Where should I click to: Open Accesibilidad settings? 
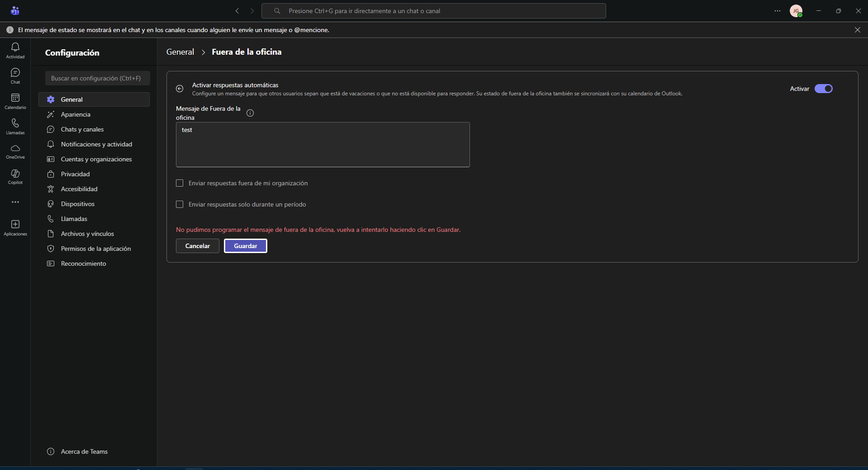coord(94,189)
